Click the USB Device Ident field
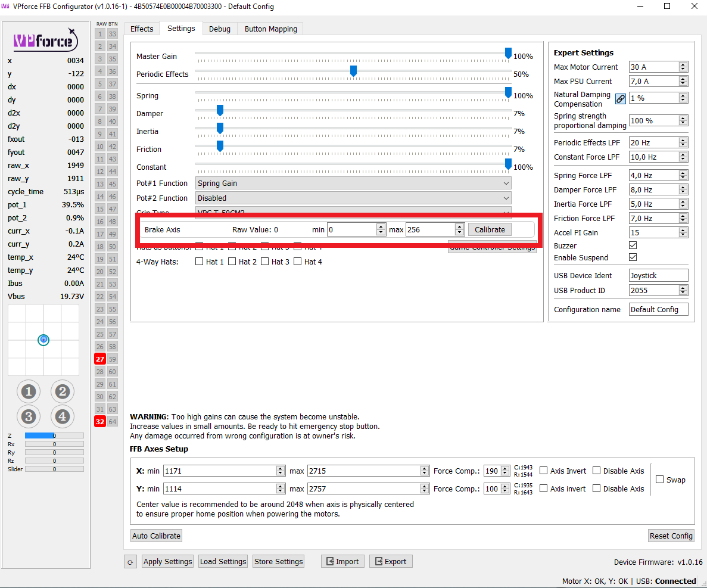This screenshot has height=588, width=707. point(658,275)
